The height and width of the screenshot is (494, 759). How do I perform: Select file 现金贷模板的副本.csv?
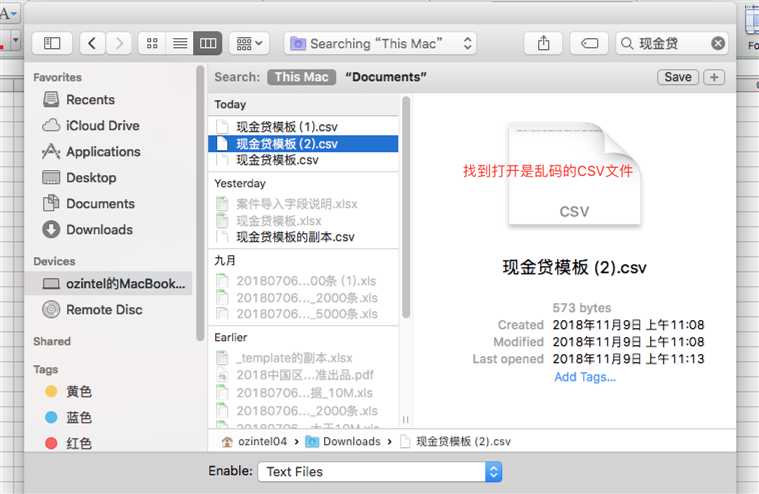tap(303, 237)
